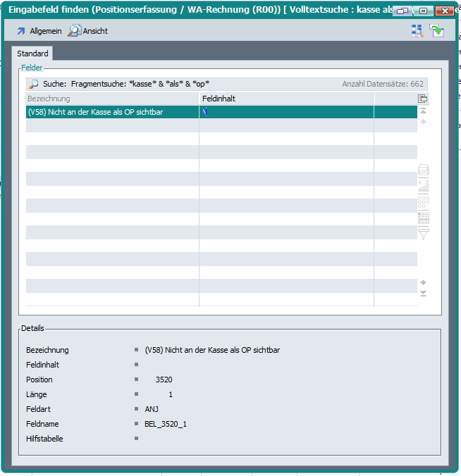The image size is (461, 476).
Task: Jump to the last record using the bottom arrow
Action: coord(424,294)
